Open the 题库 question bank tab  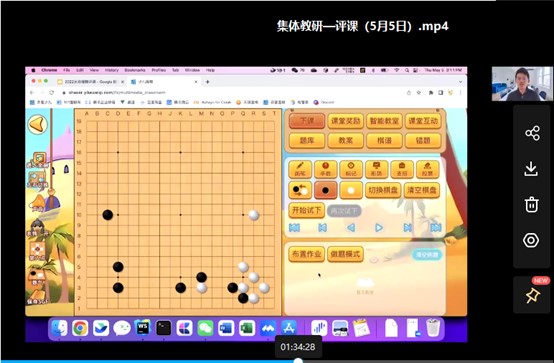click(x=307, y=141)
